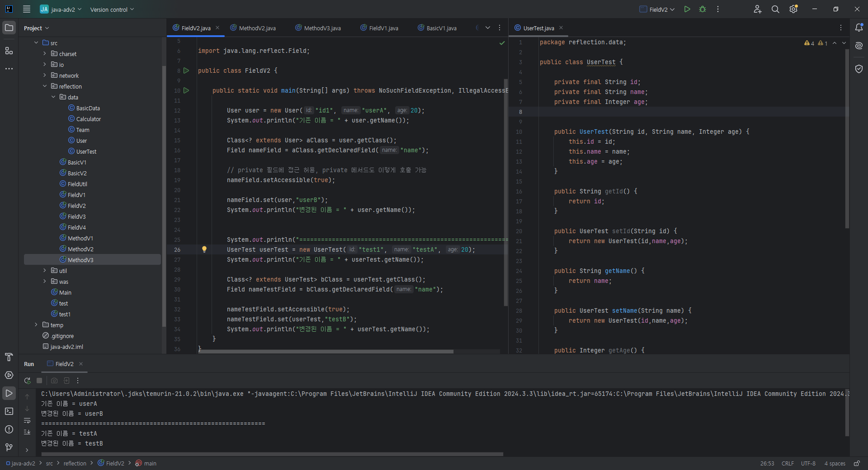Open the Run tool window icon

(9, 393)
